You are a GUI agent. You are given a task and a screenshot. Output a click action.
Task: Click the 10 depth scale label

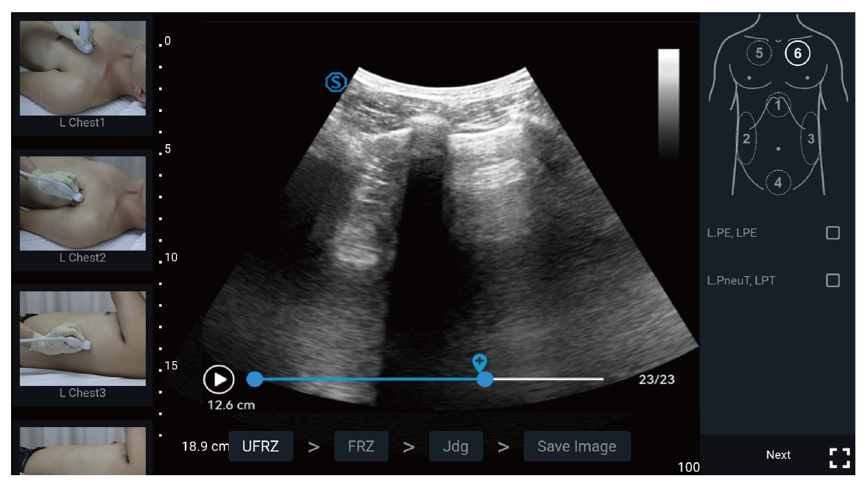tap(171, 257)
